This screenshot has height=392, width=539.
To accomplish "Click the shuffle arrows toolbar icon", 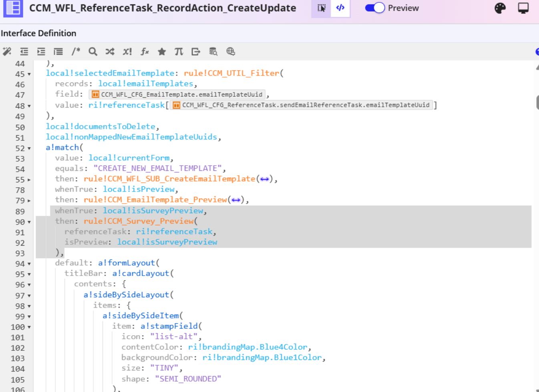I will click(x=110, y=52).
